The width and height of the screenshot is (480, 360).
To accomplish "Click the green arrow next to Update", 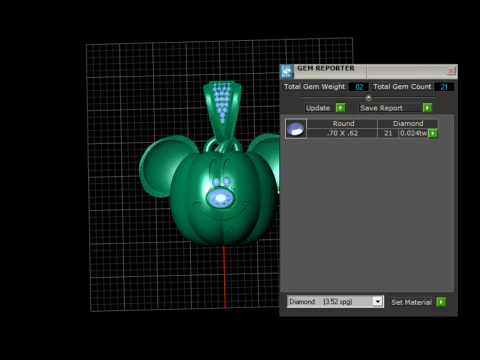I will point(340,108).
